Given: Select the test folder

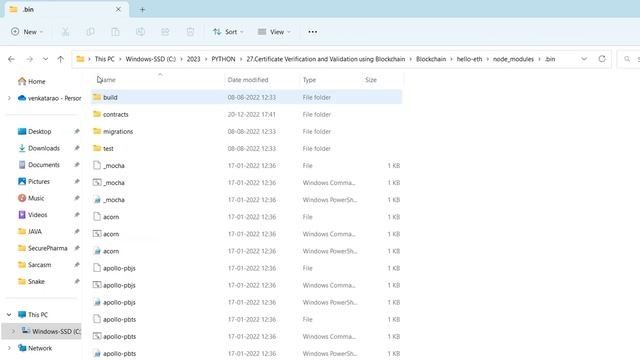Looking at the screenshot, I should tap(247, 149).
